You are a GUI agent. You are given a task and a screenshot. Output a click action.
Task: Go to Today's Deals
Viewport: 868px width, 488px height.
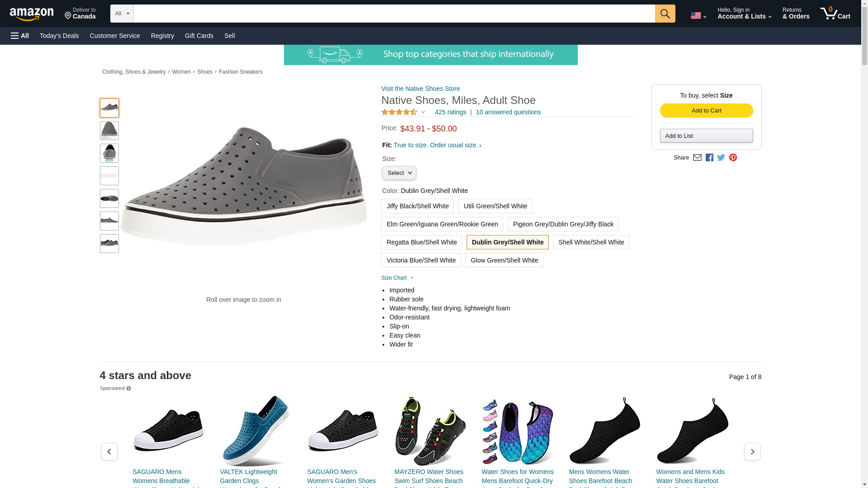click(x=59, y=36)
